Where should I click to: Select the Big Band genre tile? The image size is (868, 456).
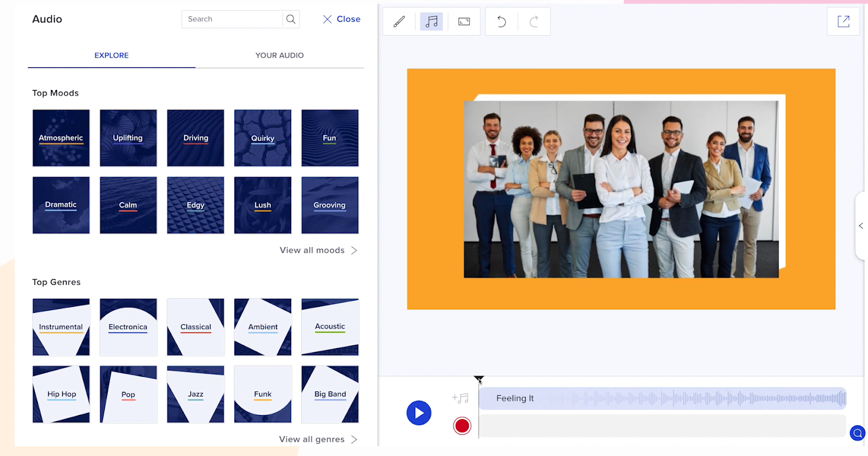point(330,394)
